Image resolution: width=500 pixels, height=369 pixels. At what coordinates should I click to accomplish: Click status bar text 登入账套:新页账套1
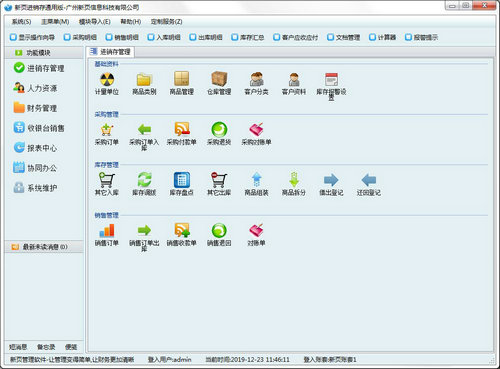[x=330, y=360]
